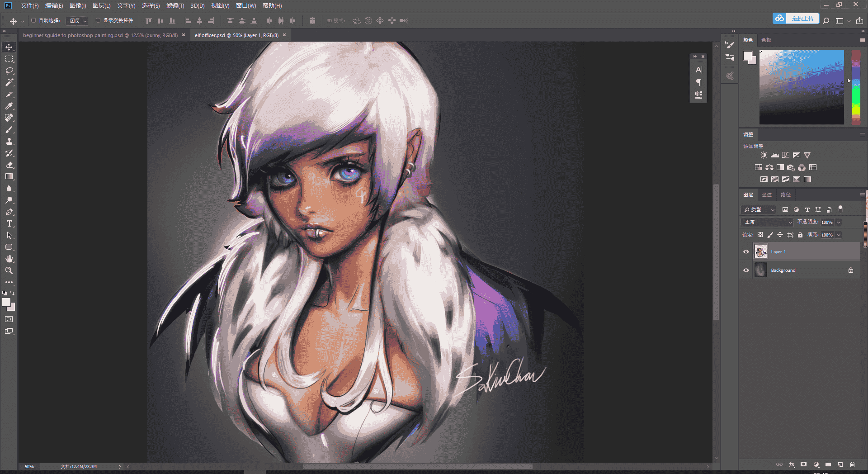Select the Brush tool
The width and height of the screenshot is (868, 474).
[9, 129]
